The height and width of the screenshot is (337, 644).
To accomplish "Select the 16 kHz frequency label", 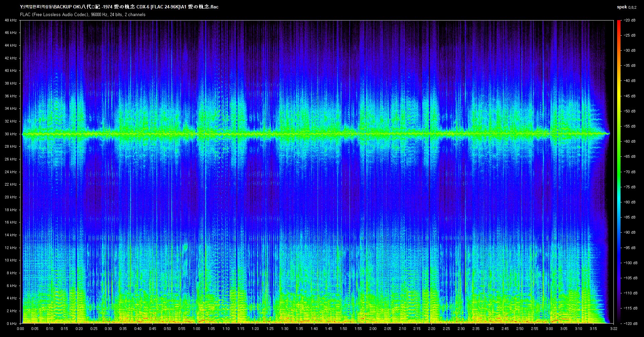I will coord(10,222).
